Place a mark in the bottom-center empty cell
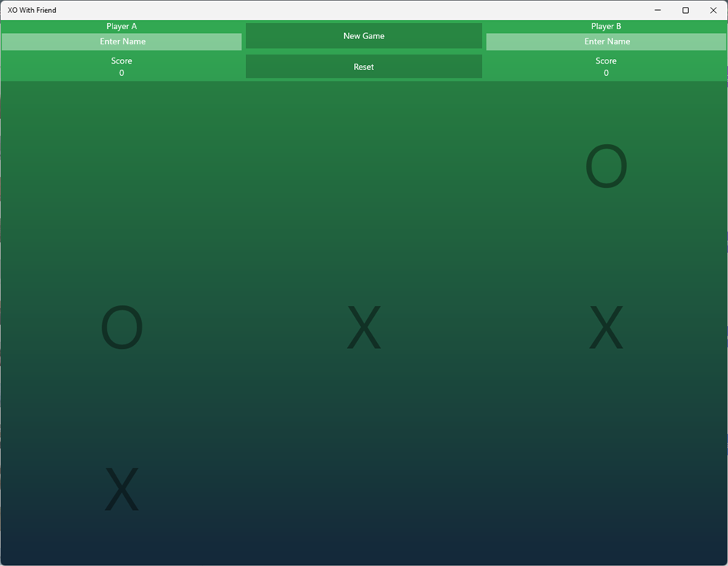The height and width of the screenshot is (566, 728). (x=363, y=489)
